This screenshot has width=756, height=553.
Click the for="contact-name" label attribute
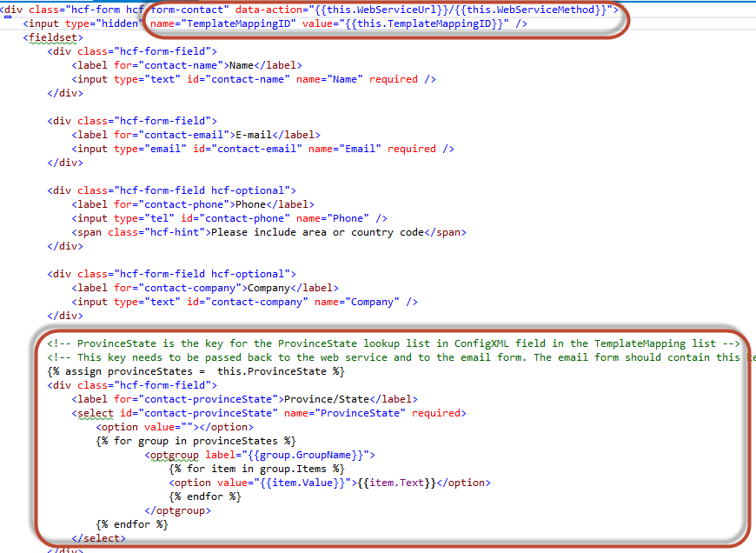coord(169,65)
